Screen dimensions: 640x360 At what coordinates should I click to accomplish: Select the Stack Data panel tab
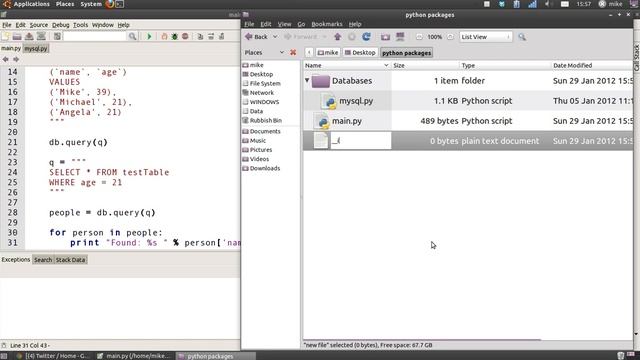tap(70, 260)
